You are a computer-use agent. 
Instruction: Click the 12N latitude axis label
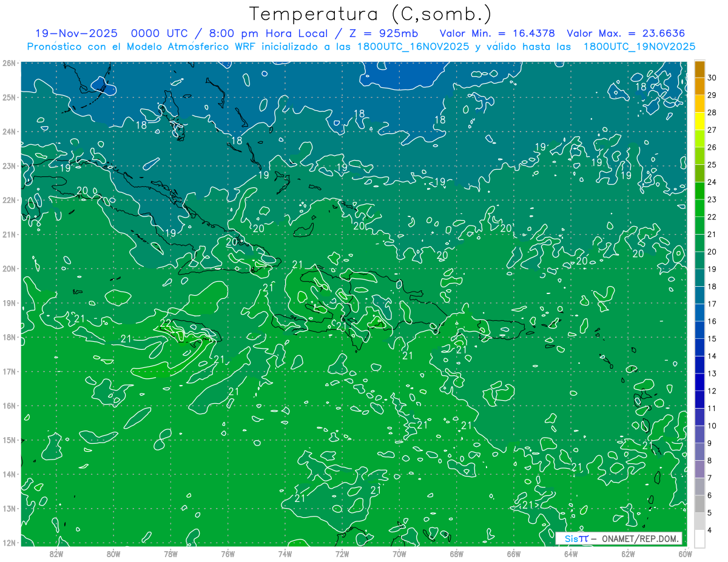click(8, 543)
